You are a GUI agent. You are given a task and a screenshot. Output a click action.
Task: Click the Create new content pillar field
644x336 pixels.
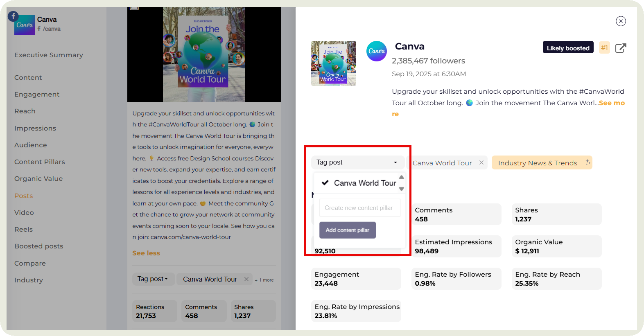click(359, 208)
